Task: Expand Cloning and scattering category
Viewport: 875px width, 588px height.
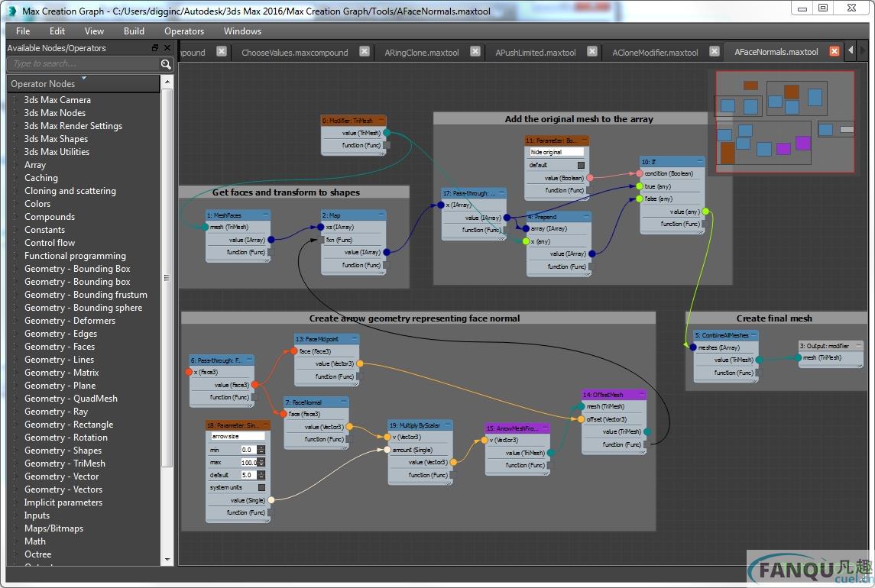Action: pos(15,191)
